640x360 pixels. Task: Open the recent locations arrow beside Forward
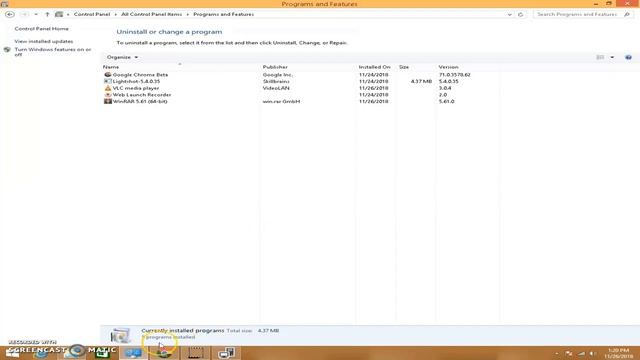(x=36, y=14)
